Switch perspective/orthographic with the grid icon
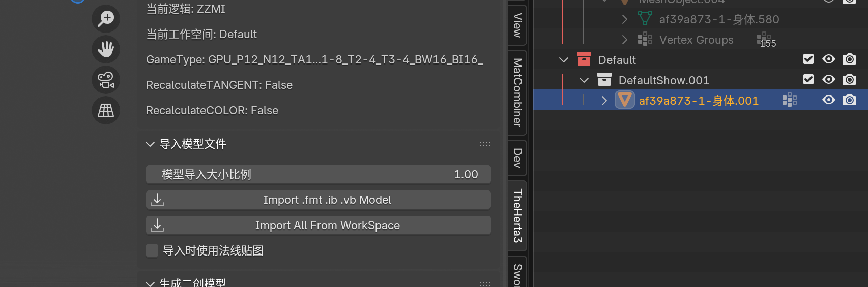 tap(106, 110)
